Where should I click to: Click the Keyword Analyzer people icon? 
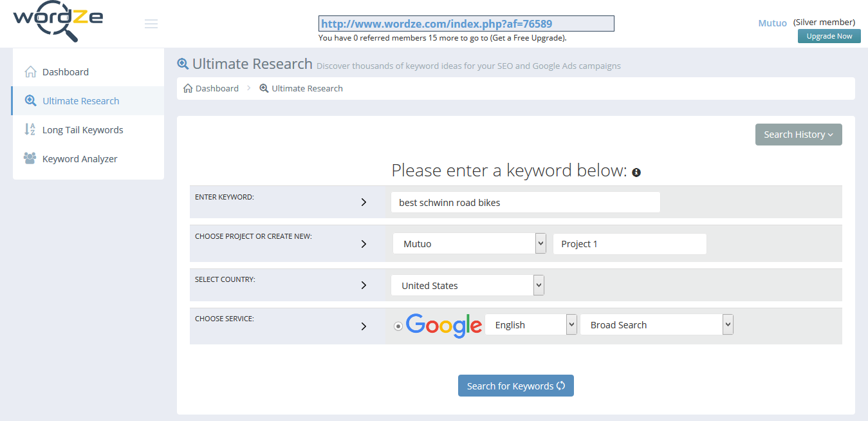click(30, 158)
